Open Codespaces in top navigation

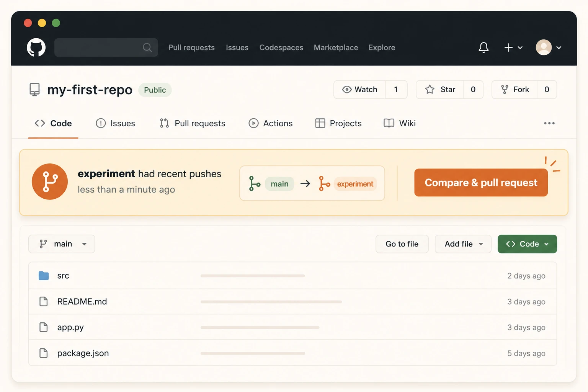(x=281, y=47)
